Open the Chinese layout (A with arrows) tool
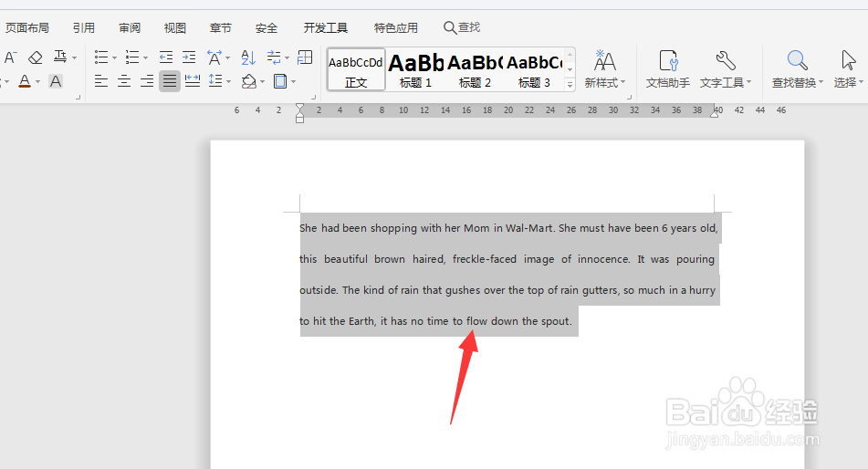This screenshot has height=469, width=868. pos(214,57)
